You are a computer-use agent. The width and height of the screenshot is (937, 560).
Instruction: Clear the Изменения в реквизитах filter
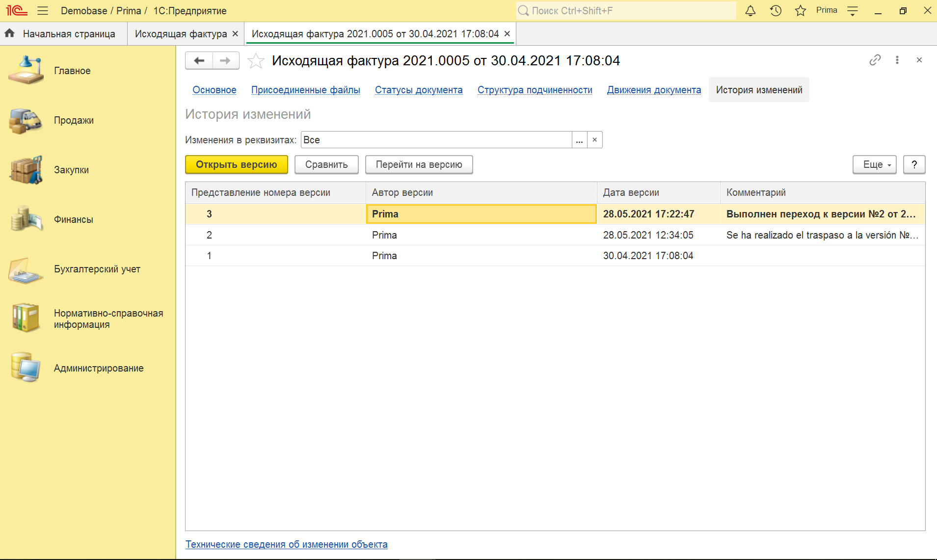click(594, 140)
